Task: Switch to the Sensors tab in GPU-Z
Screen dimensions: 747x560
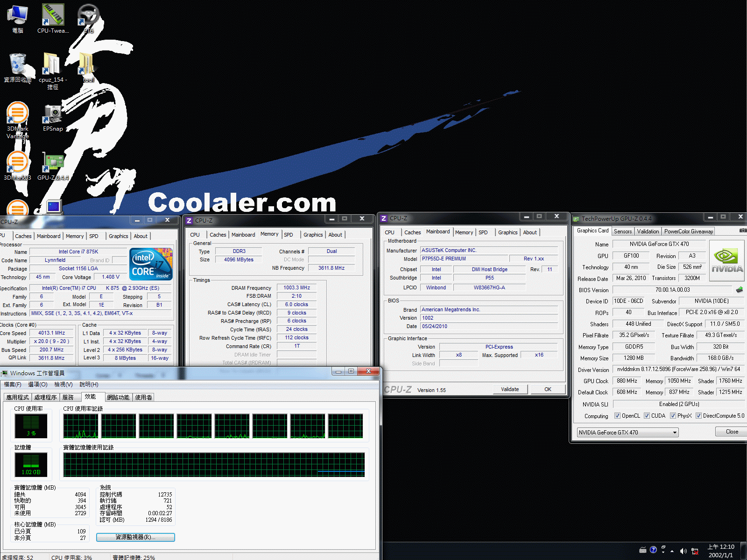Action: coord(623,231)
